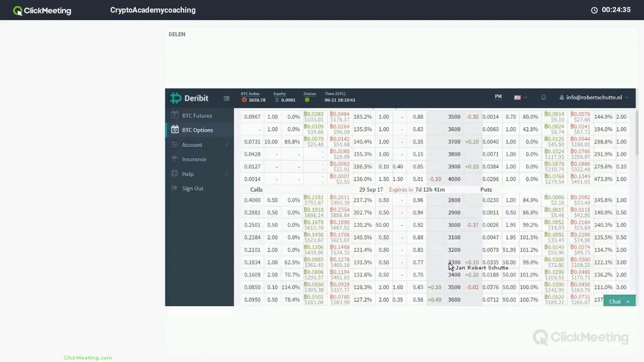Open BTC Futures page
The width and height of the screenshot is (644, 362).
197,116
